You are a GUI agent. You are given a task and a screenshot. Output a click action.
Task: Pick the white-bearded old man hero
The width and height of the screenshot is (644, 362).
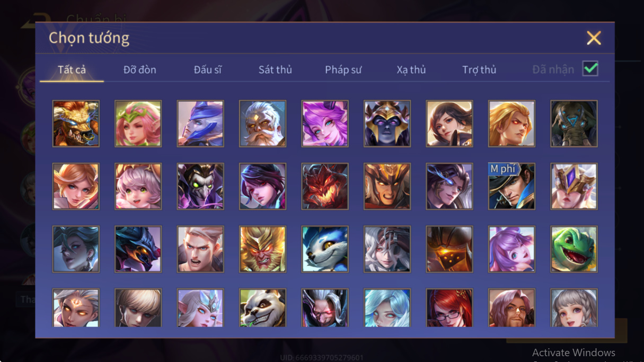pyautogui.click(x=263, y=123)
